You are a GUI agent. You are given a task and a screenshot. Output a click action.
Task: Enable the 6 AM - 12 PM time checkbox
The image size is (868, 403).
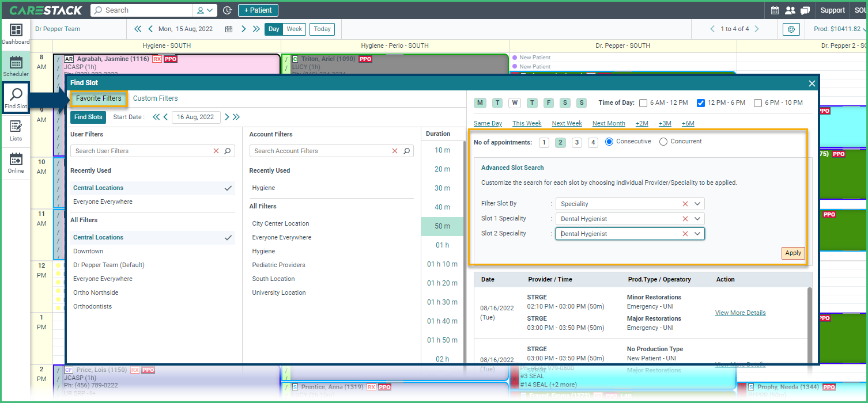coord(643,102)
